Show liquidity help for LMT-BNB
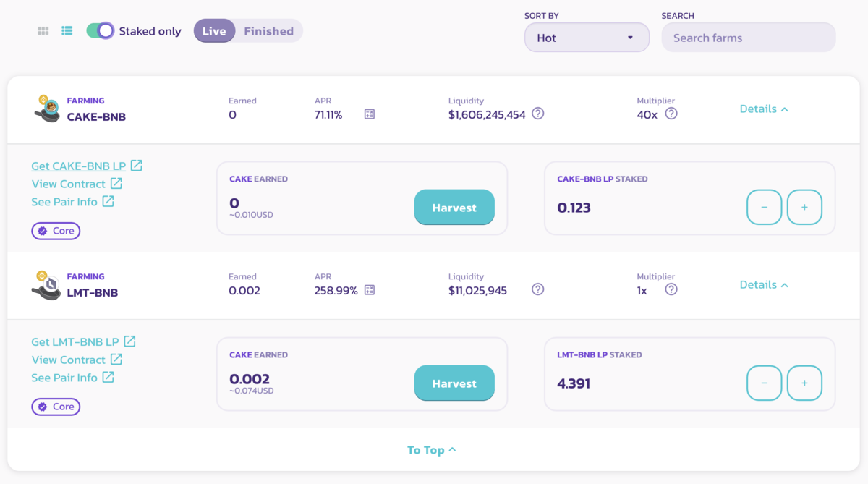868x484 pixels. tap(537, 289)
